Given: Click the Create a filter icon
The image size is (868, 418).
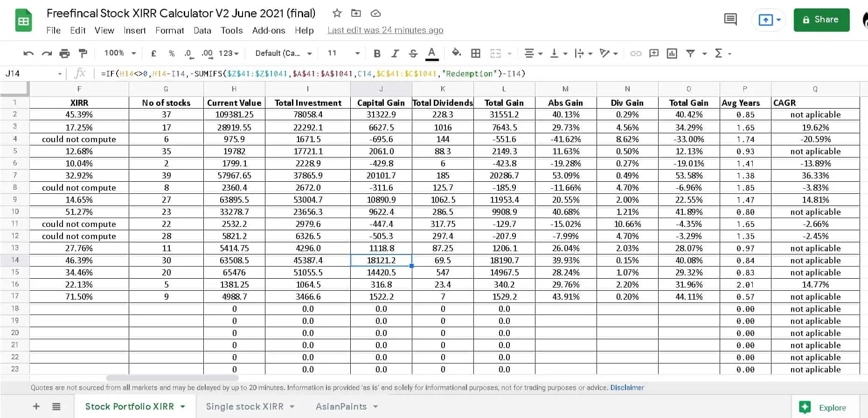Looking at the screenshot, I should (690, 54).
